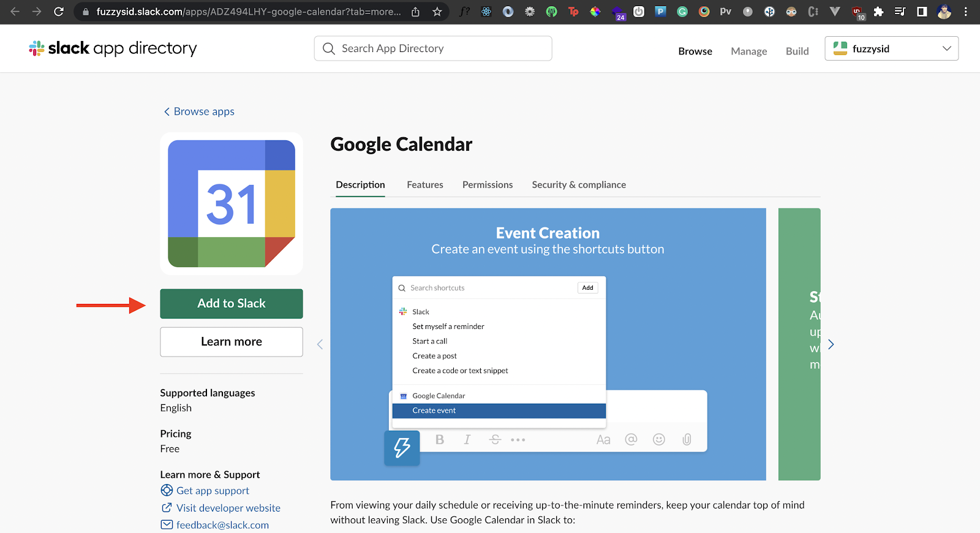
Task: Open Browse in top navigation
Action: coord(695,51)
